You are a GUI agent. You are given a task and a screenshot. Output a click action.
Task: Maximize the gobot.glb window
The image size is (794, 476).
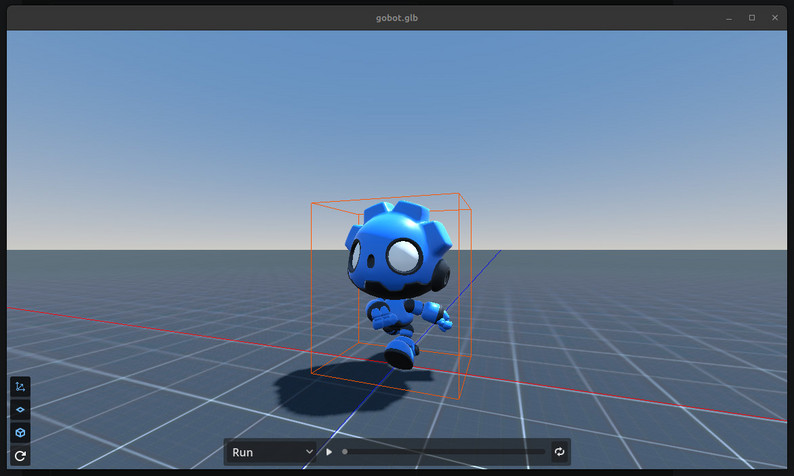click(x=752, y=18)
